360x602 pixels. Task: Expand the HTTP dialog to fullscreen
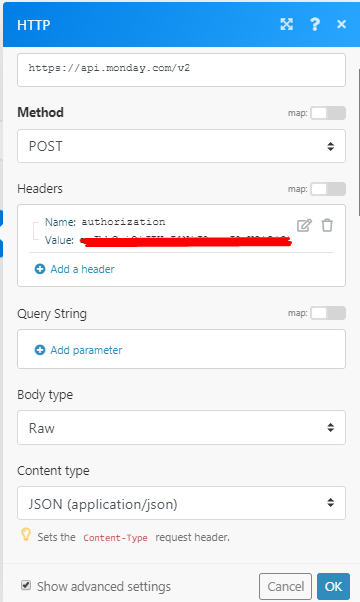tap(287, 24)
